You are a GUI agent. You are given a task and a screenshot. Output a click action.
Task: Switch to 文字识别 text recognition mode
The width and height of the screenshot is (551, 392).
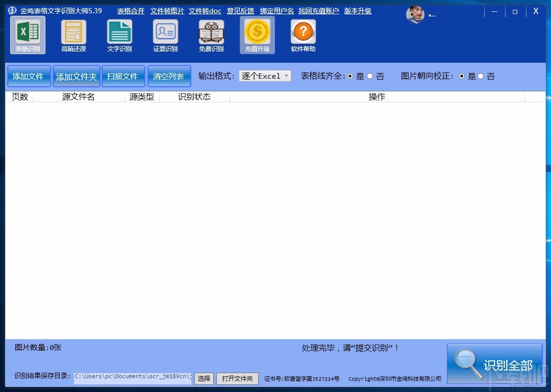(x=119, y=35)
